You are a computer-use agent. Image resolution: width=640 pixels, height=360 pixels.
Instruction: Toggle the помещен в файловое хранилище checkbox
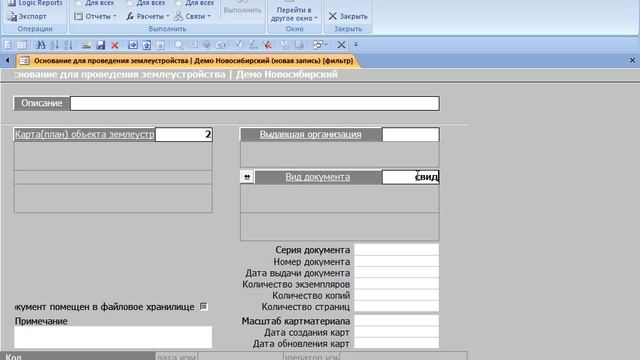click(204, 307)
